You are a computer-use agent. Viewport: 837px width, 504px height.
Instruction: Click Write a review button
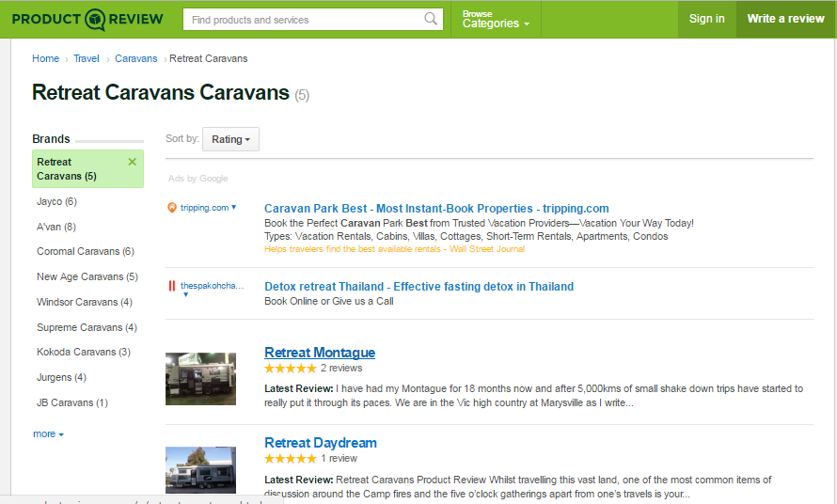785,19
